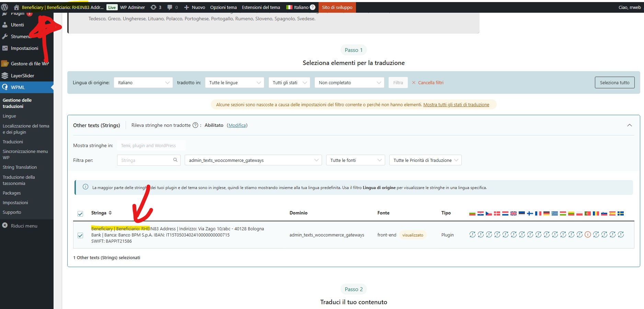The width and height of the screenshot is (644, 309).
Task: Click the Dutch flag column header
Action: 505,213
